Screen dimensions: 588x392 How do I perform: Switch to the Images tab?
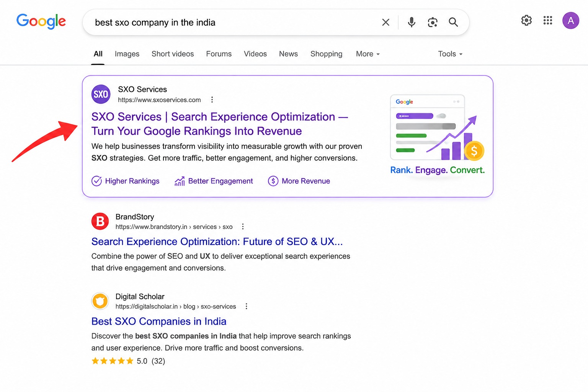127,54
